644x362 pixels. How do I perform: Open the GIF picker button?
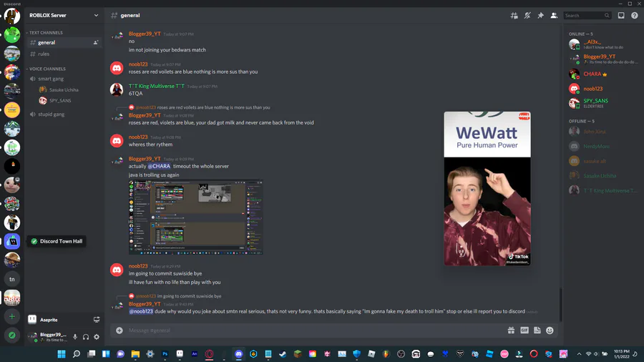(x=524, y=331)
